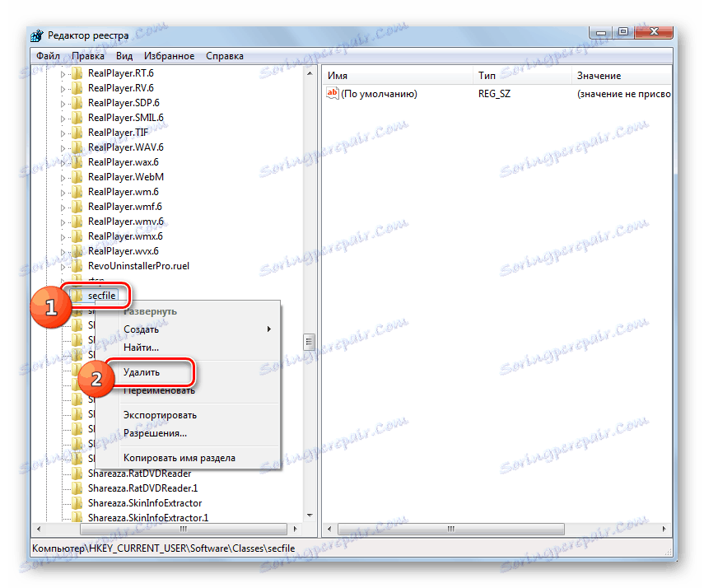This screenshot has height=588, width=704.
Task: Open the Файл menu
Action: tap(48, 56)
